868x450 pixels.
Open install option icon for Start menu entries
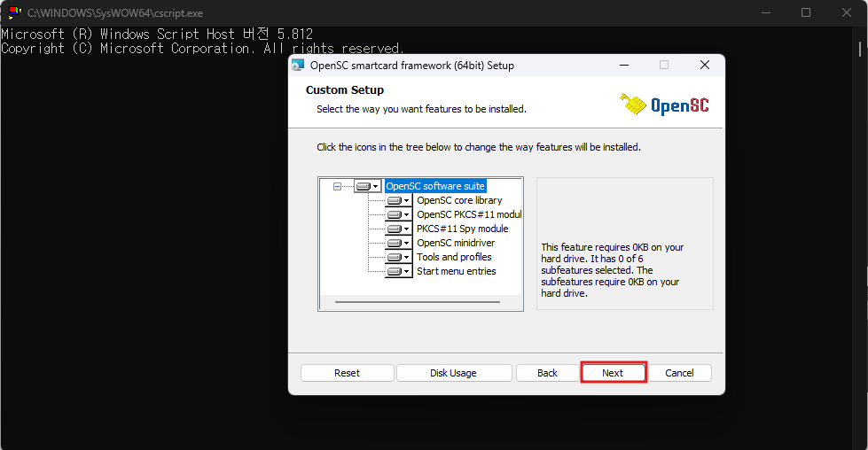point(399,271)
